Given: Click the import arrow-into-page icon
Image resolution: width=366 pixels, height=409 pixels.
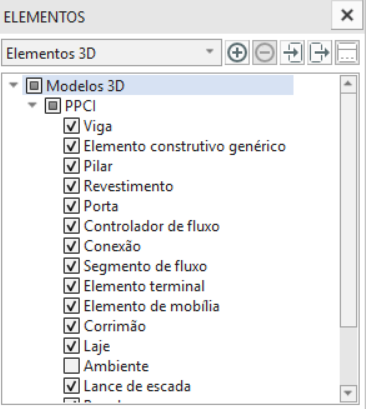Looking at the screenshot, I should pyautogui.click(x=292, y=53).
